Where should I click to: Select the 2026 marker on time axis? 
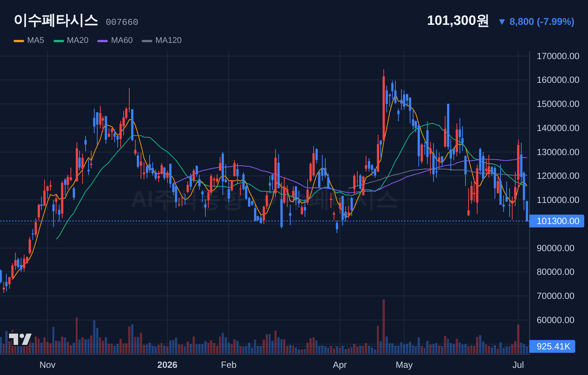point(167,365)
